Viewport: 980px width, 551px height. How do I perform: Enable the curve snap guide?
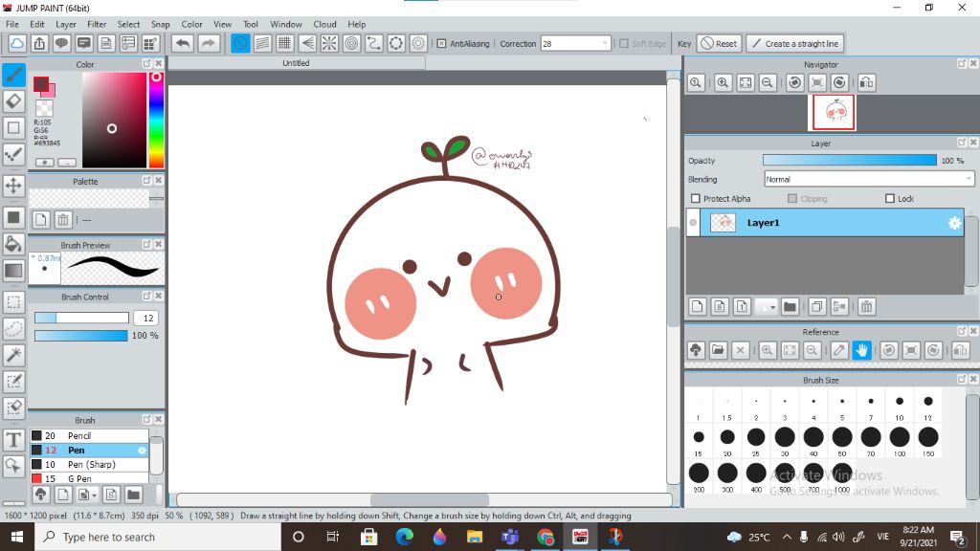(374, 44)
